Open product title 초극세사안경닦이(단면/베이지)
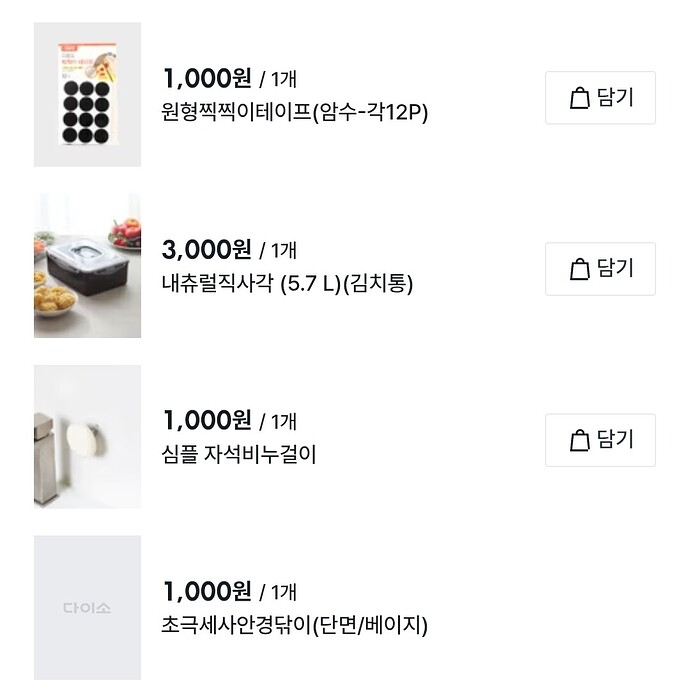The width and height of the screenshot is (690, 691). (x=294, y=626)
